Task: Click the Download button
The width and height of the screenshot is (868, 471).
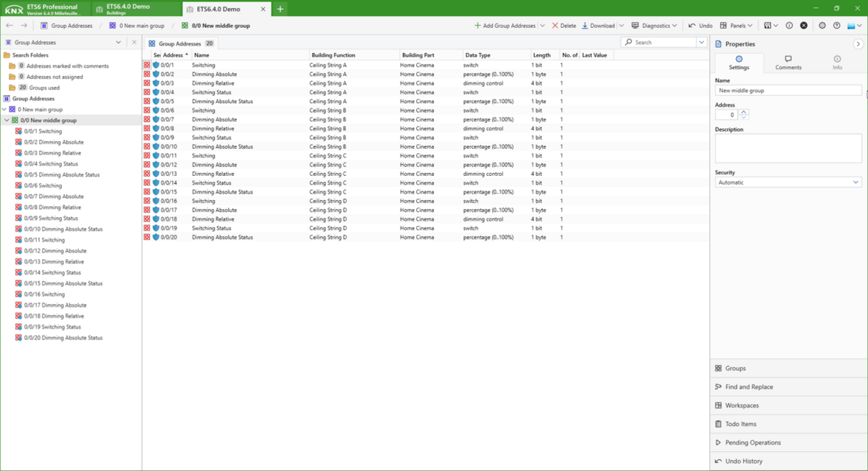Action: (x=598, y=26)
